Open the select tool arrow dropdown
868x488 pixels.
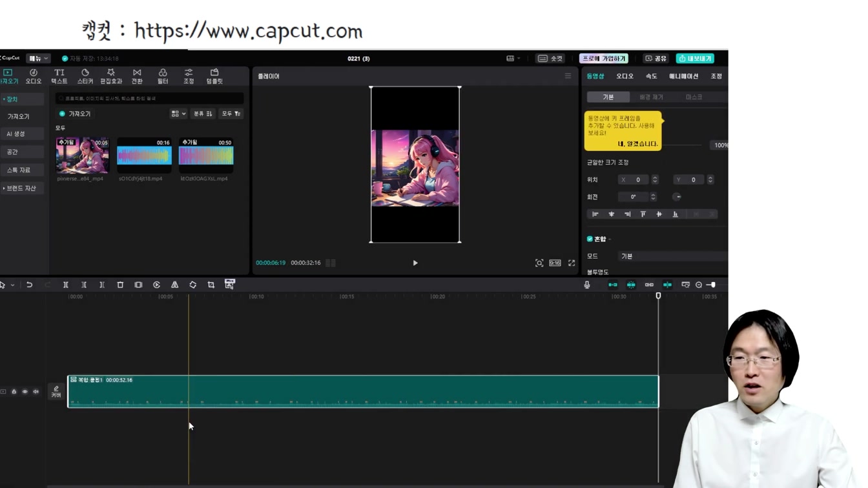tap(12, 285)
